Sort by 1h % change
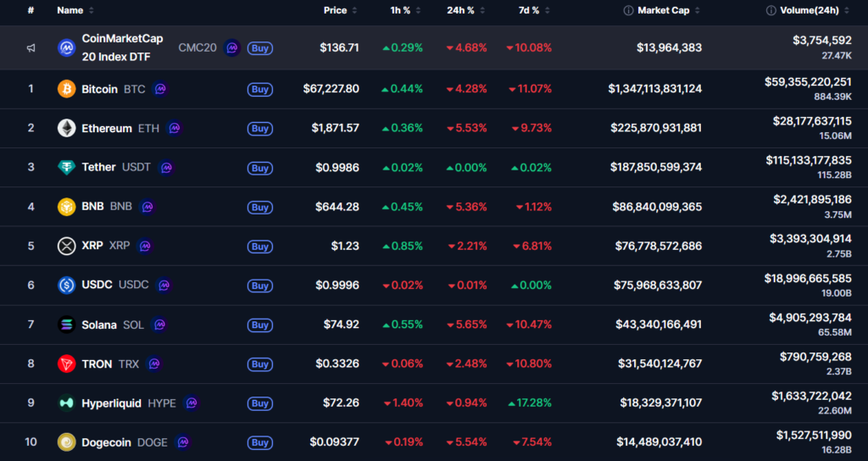 [405, 10]
